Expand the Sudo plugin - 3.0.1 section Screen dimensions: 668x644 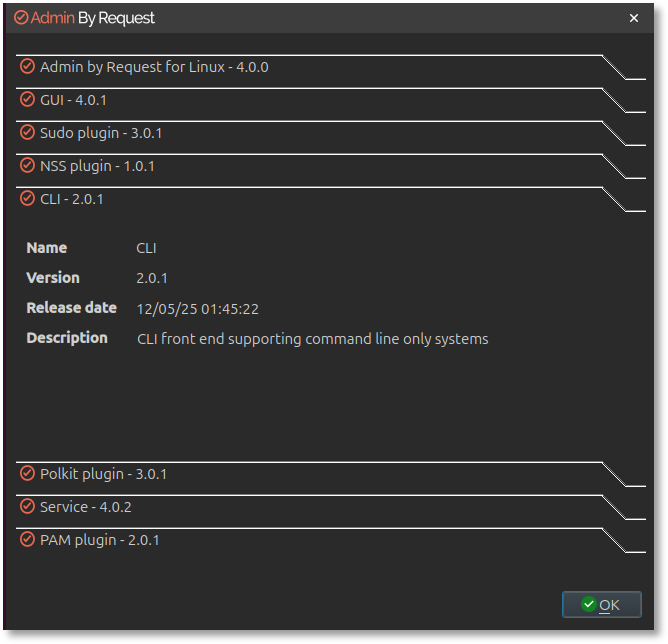101,133
